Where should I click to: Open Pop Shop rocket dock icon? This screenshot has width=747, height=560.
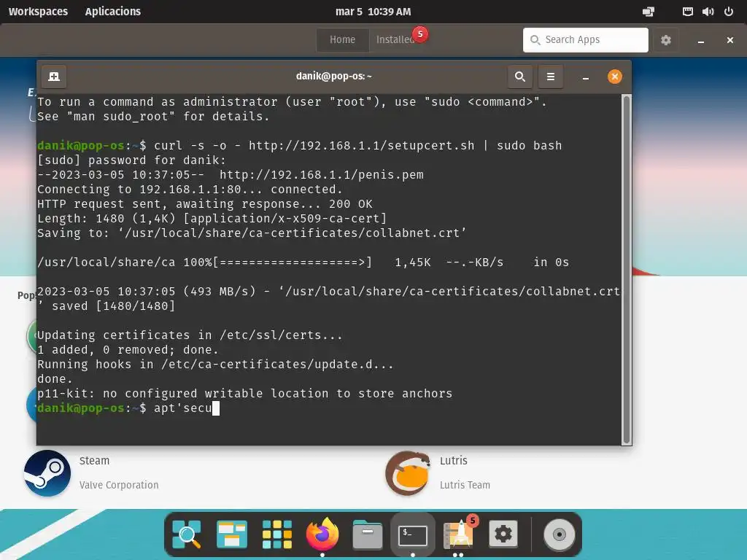point(458,534)
